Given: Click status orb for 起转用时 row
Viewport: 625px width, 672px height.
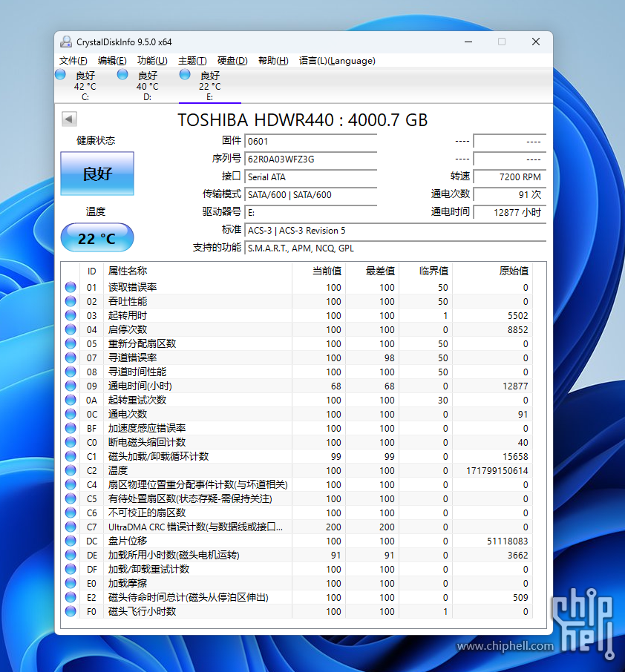Looking at the screenshot, I should pyautogui.click(x=71, y=315).
